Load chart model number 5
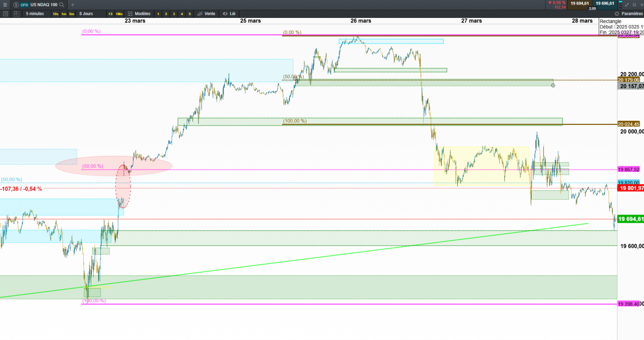 190,14
